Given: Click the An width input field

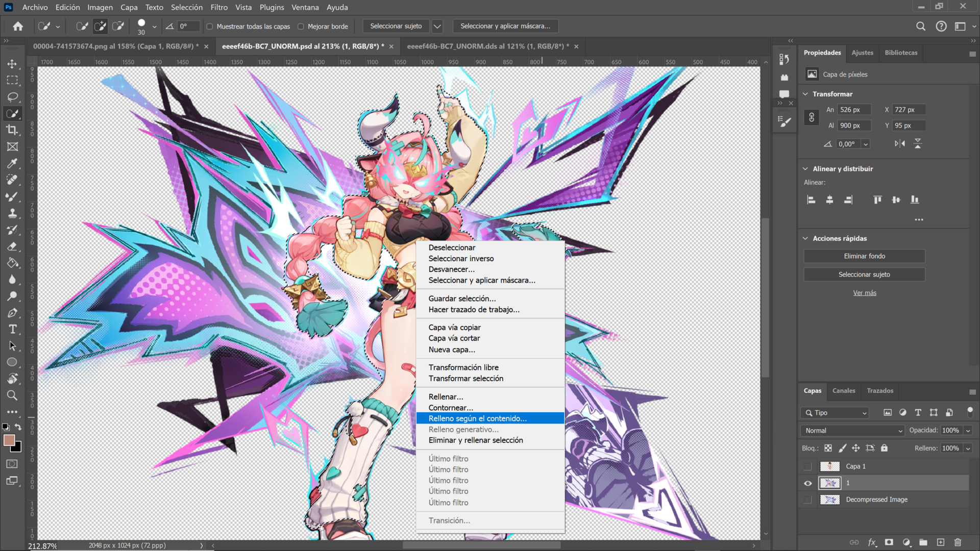Looking at the screenshot, I should [x=853, y=110].
